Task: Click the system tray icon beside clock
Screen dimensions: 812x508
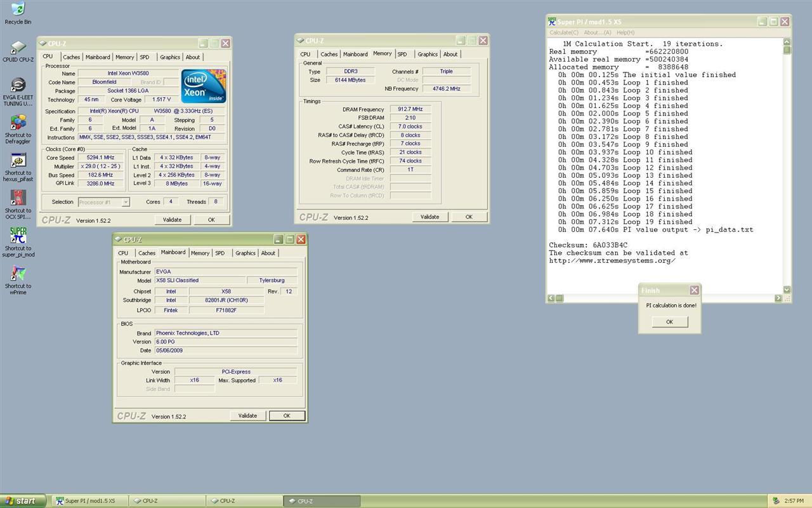Action: pos(775,501)
